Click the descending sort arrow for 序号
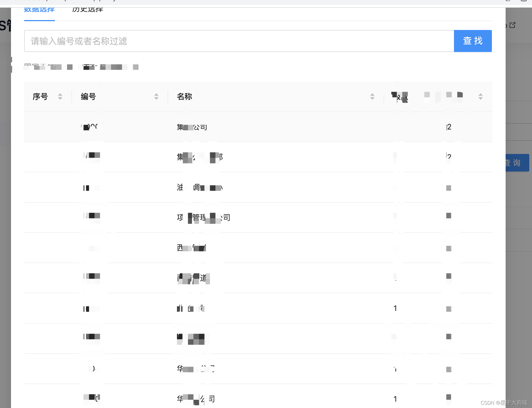Viewport: 532px width, 408px height. tap(60, 98)
